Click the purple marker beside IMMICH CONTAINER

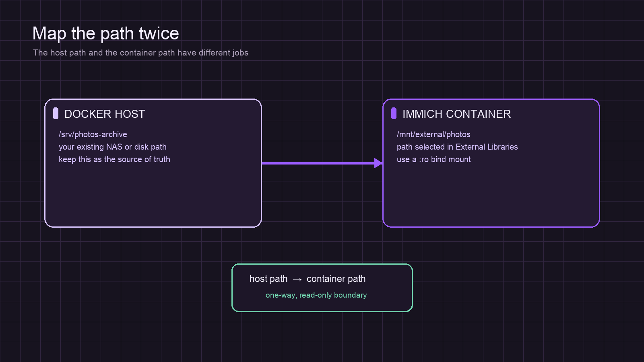(x=394, y=113)
